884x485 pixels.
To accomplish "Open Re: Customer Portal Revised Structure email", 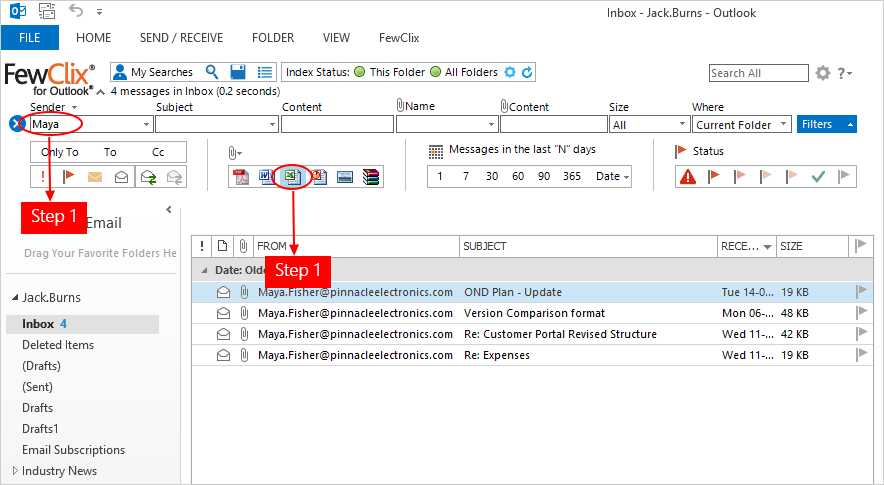I will pos(532,334).
